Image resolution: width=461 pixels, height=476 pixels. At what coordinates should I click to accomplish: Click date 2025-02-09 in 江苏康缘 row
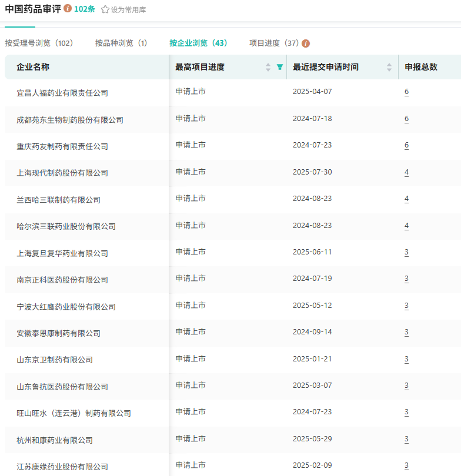[312, 465]
